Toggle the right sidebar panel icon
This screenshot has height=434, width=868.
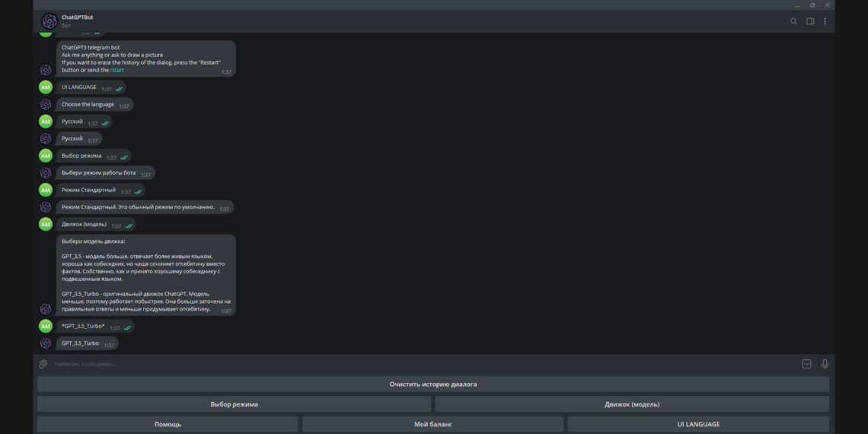pyautogui.click(x=810, y=21)
